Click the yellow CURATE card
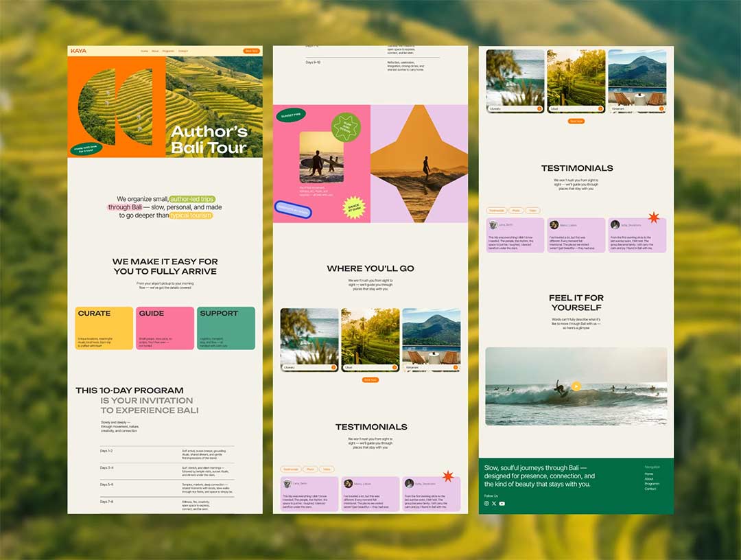Image resolution: width=741 pixels, height=560 pixels. pos(104,328)
